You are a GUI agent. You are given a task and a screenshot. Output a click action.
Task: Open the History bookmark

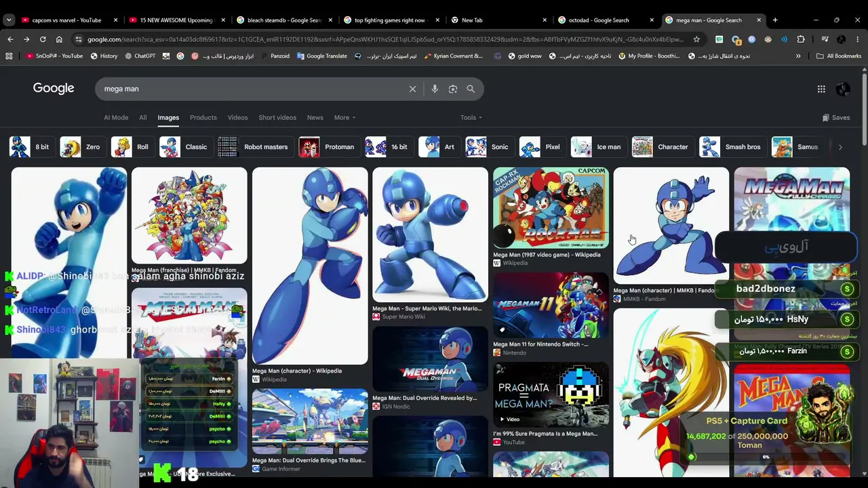point(104,56)
